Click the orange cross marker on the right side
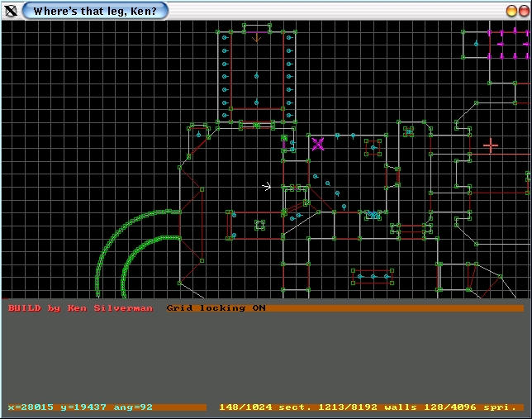Viewport: 532px width, 419px height. click(491, 145)
